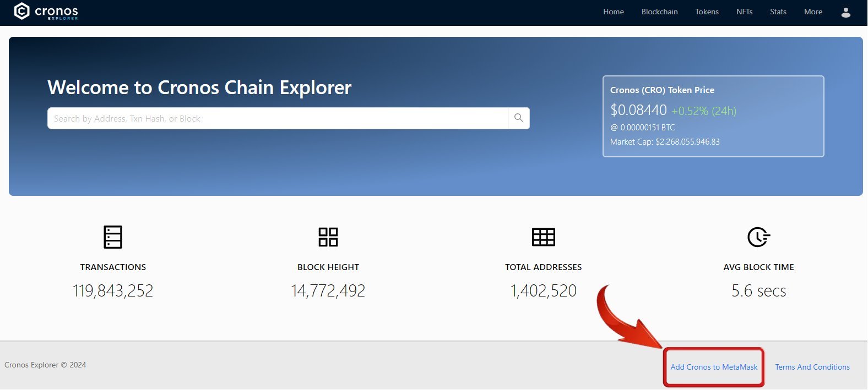Click the Block Height grid icon
The image size is (868, 390).
coord(328,237)
